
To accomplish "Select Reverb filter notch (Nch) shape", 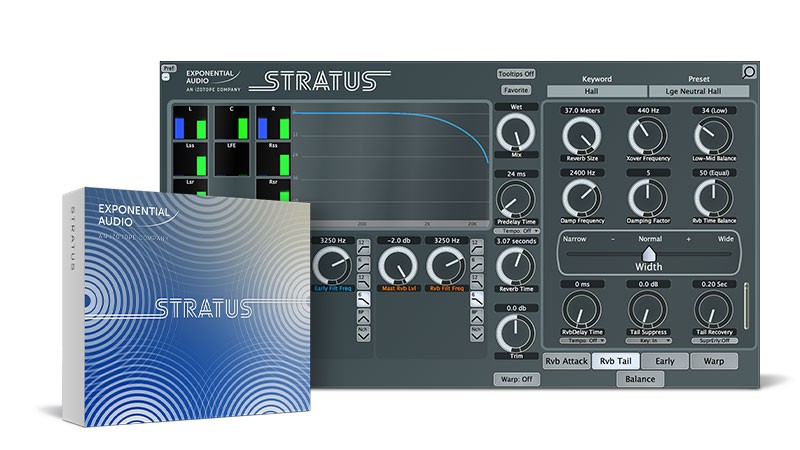I will click(477, 334).
